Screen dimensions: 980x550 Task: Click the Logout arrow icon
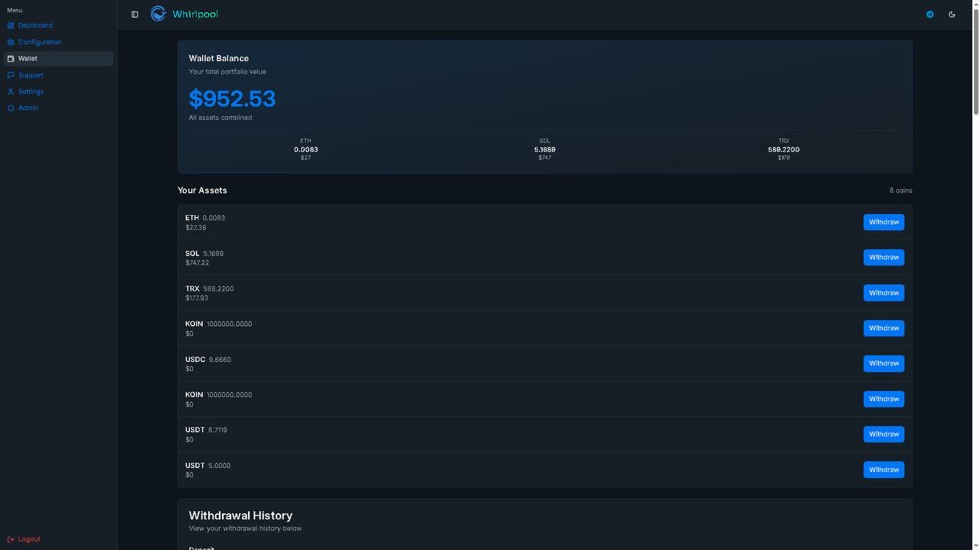(x=11, y=539)
